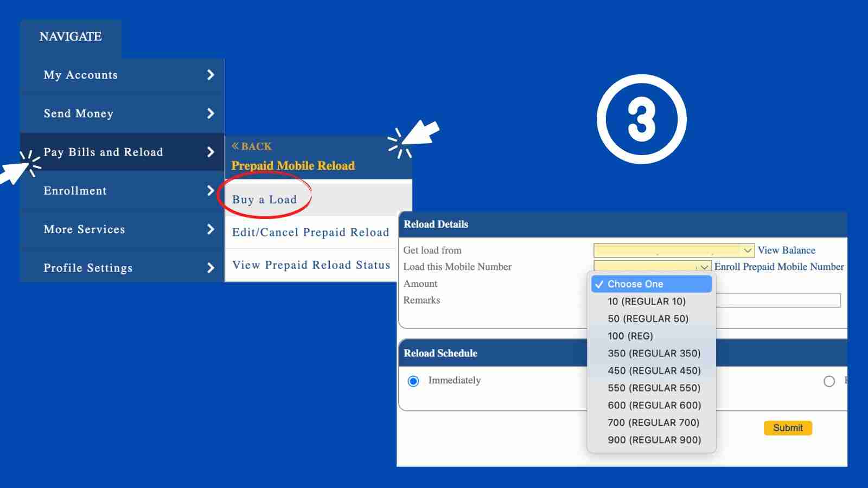Click the View Balance link
This screenshot has width=868, height=488.
tap(786, 250)
